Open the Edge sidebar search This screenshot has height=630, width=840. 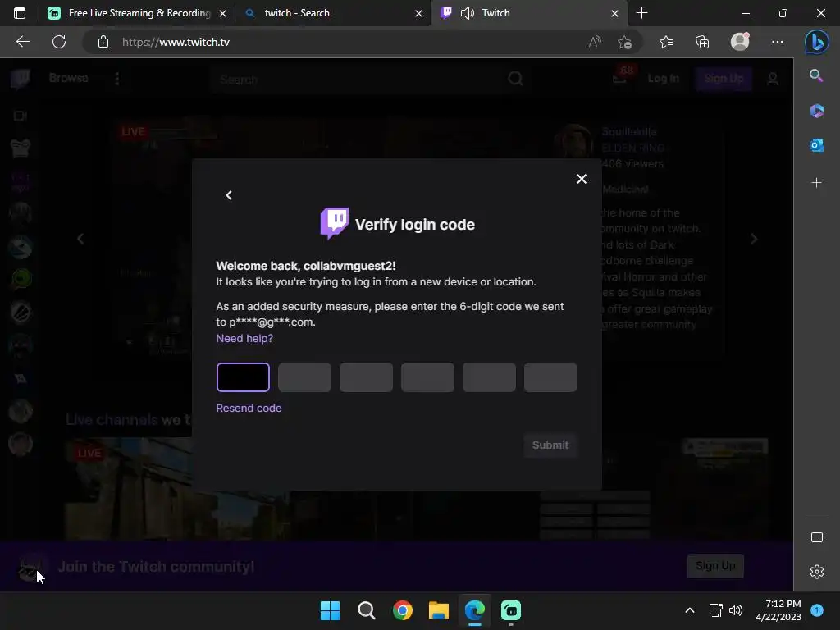point(816,75)
